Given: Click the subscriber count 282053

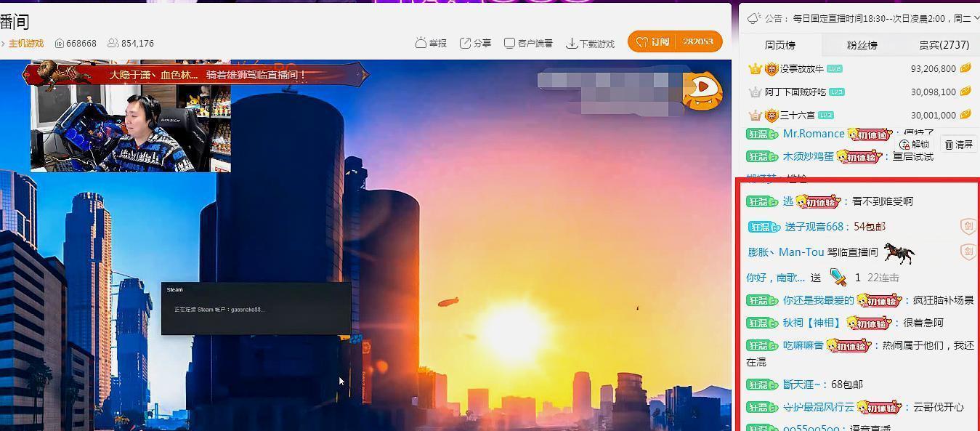Looking at the screenshot, I should coord(698,41).
